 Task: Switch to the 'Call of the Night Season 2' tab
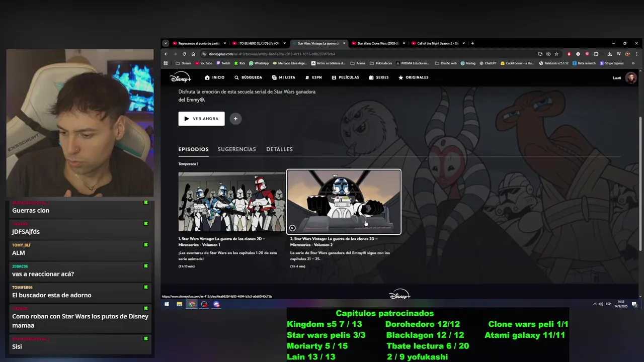pos(438,43)
